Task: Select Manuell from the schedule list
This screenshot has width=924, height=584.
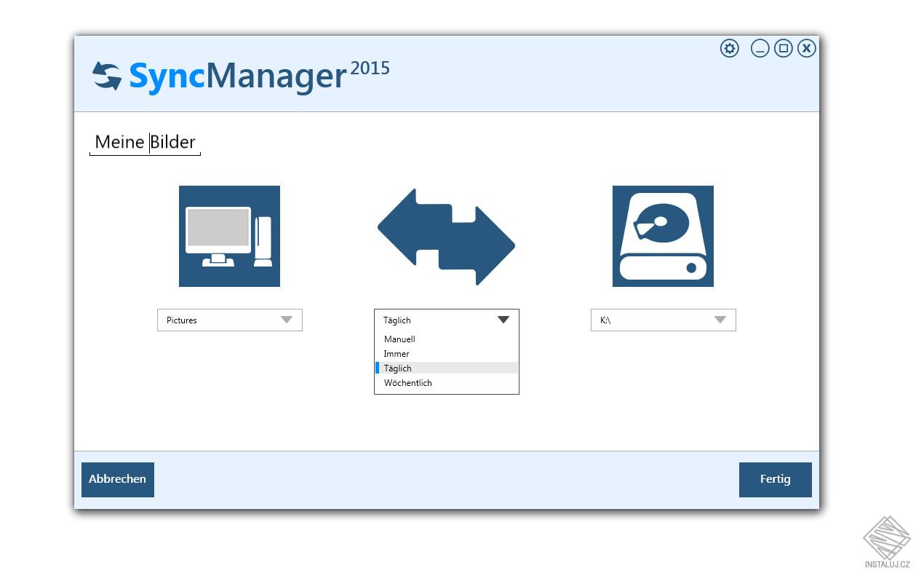Action: pos(446,339)
